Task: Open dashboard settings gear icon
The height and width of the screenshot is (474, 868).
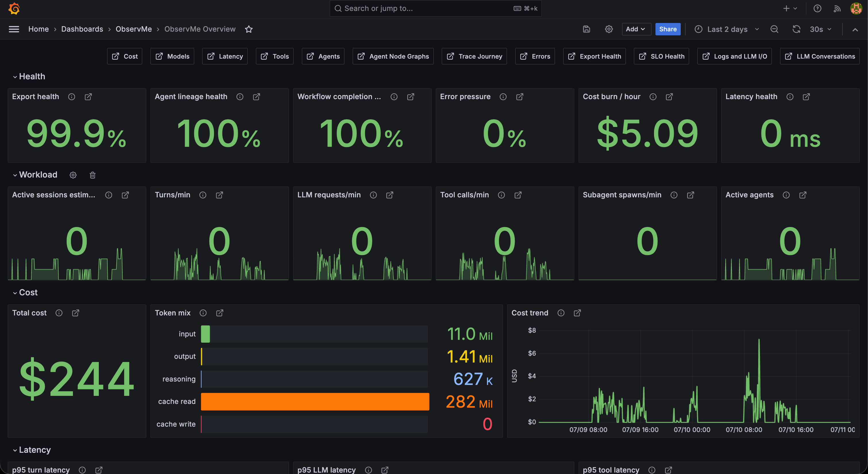Action: 609,29
